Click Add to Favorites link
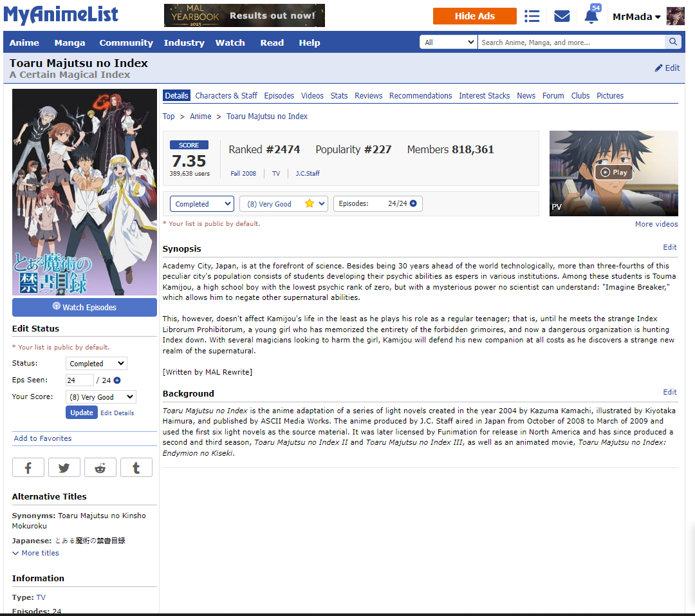The height and width of the screenshot is (616, 695). tap(42, 438)
